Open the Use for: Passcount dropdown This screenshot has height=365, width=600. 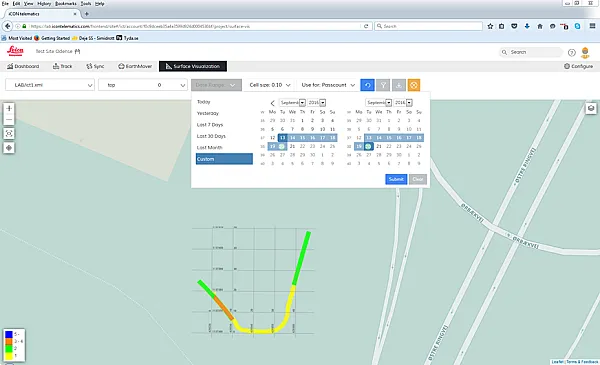tap(328, 85)
